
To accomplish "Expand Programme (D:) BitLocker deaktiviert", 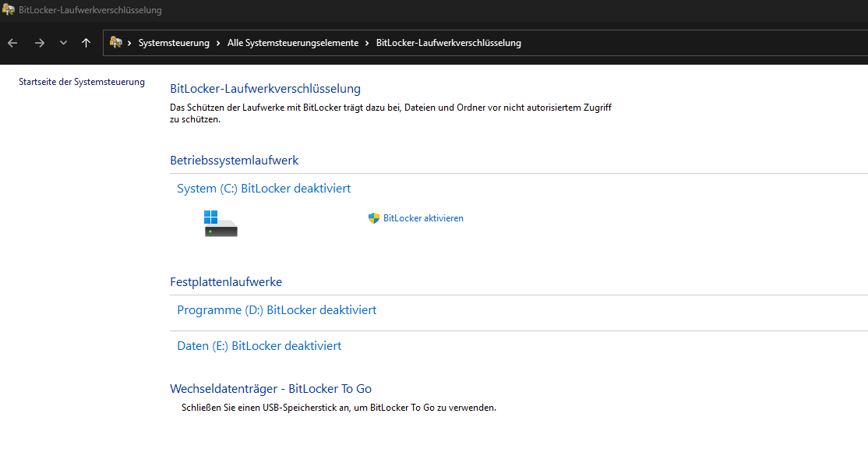I will [277, 310].
